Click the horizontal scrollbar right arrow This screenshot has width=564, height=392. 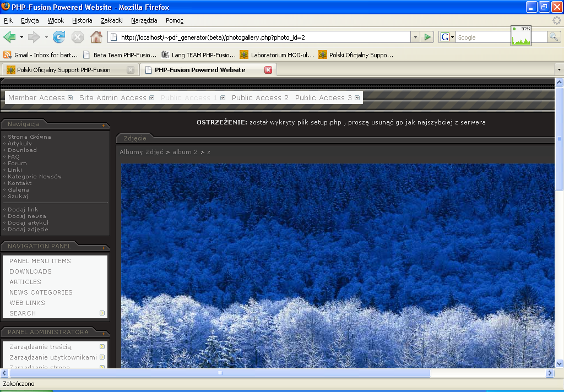pos(550,373)
